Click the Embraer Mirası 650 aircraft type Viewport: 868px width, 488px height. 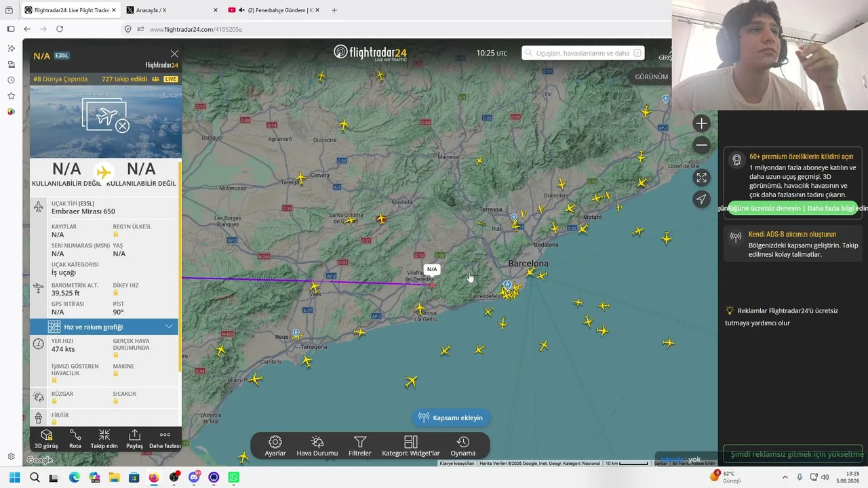[83, 211]
